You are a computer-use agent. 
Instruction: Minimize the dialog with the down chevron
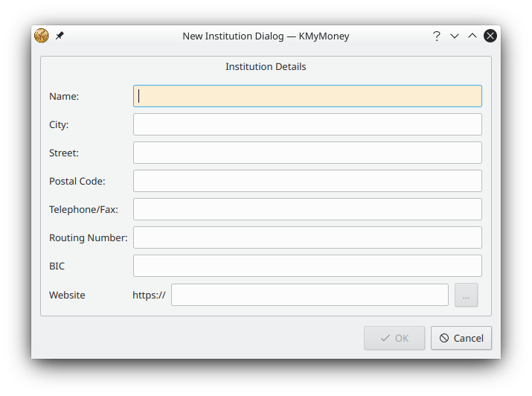455,36
